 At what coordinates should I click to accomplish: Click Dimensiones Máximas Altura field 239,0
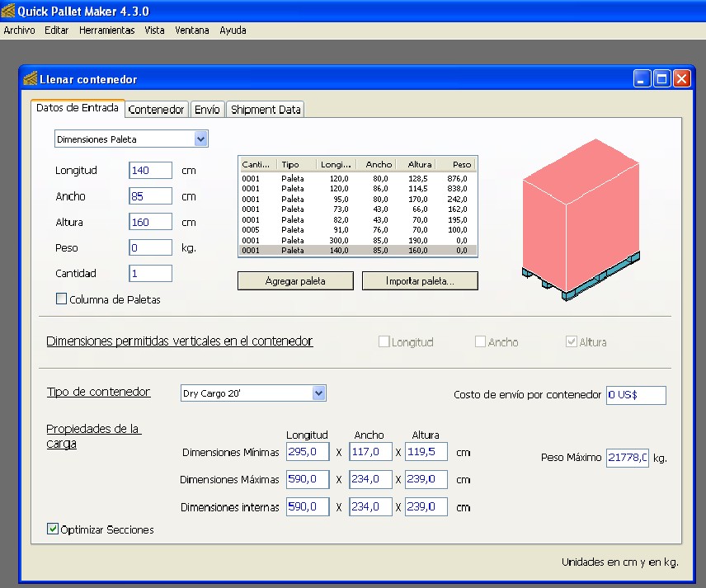(426, 479)
